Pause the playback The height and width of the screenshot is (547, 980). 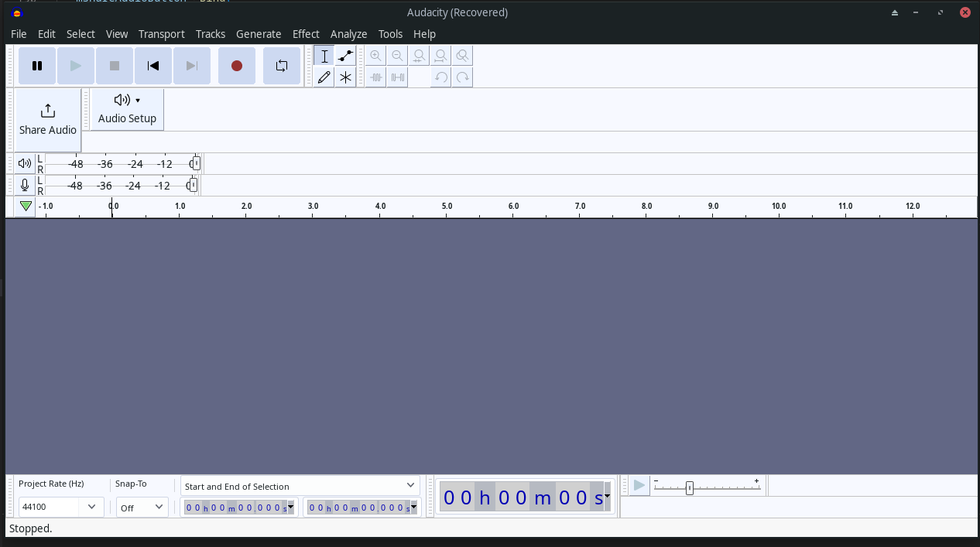pyautogui.click(x=36, y=65)
